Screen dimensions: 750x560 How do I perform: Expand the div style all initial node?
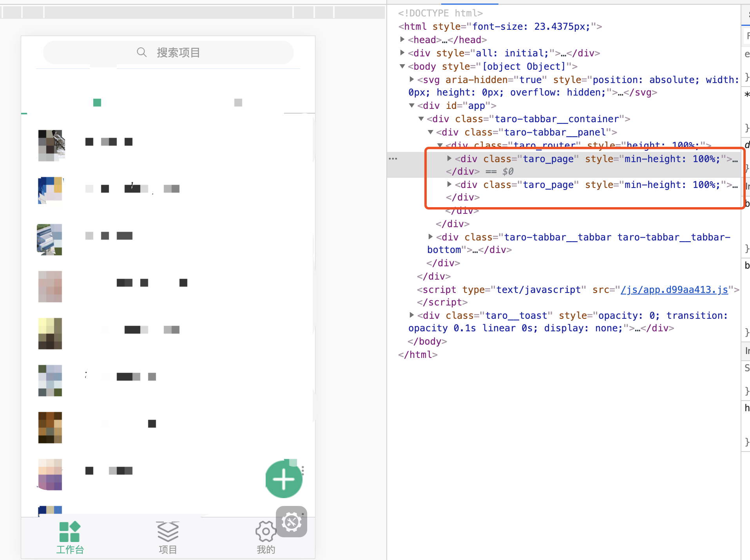(402, 53)
